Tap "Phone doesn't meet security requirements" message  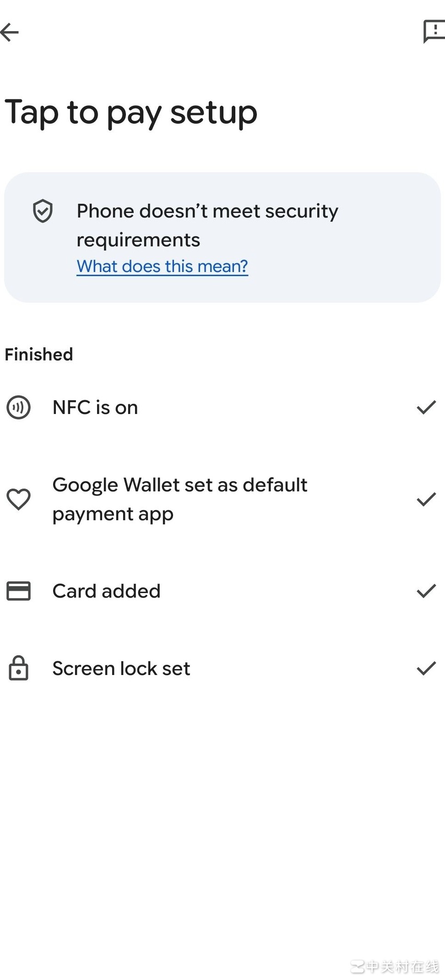(x=207, y=225)
